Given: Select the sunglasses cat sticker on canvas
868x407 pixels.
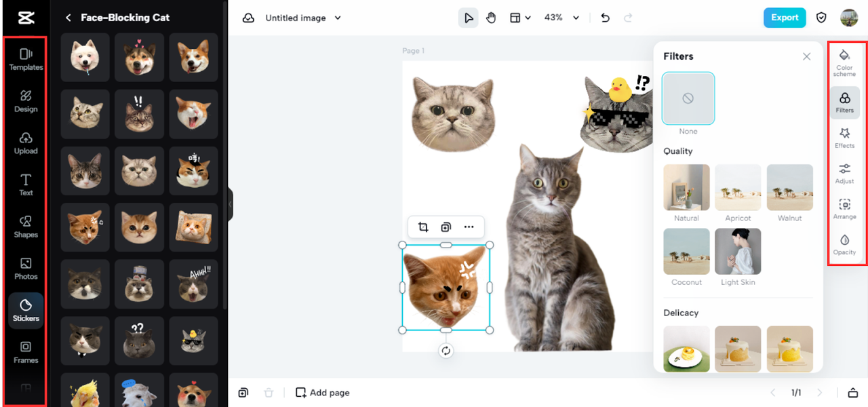Looking at the screenshot, I should (615, 113).
